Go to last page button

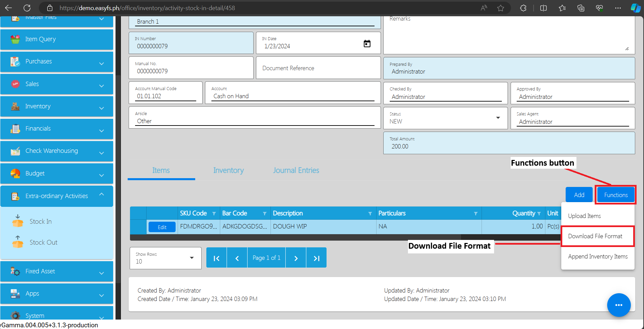pos(316,258)
